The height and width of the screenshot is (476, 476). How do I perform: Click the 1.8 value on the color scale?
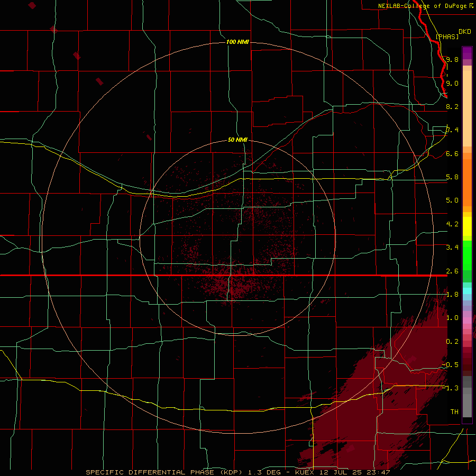pyautogui.click(x=452, y=295)
